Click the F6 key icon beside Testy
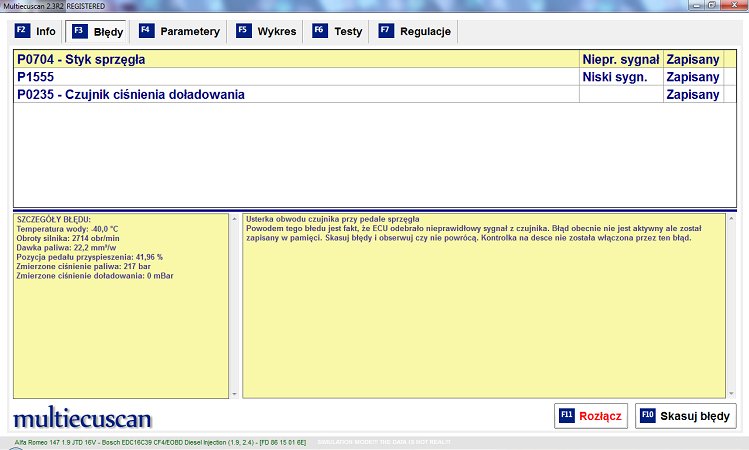 point(320,31)
